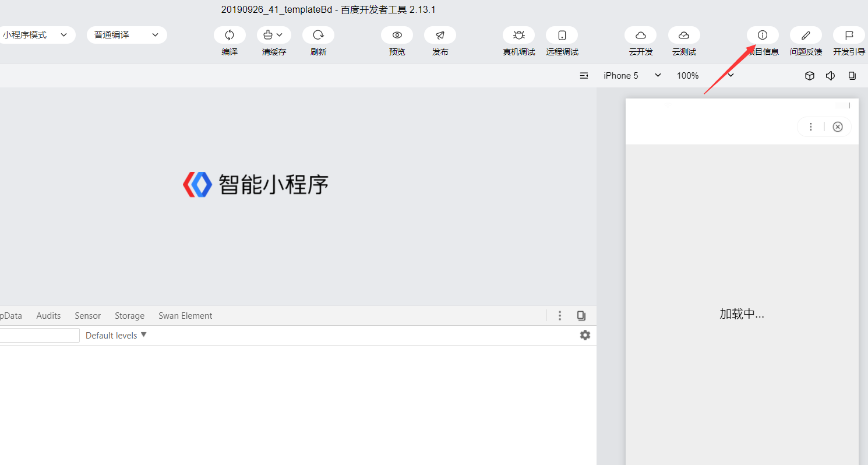Expand the Default levels log filter

pyautogui.click(x=116, y=335)
